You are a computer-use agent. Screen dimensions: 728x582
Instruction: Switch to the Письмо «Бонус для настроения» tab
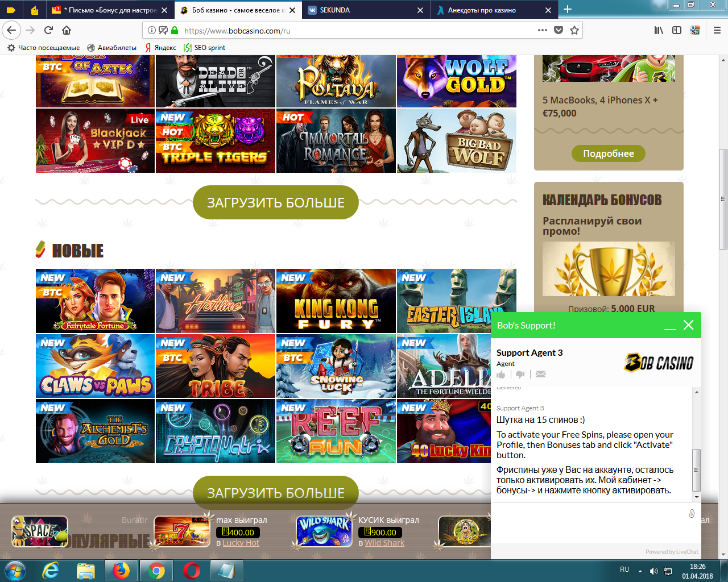[109, 10]
